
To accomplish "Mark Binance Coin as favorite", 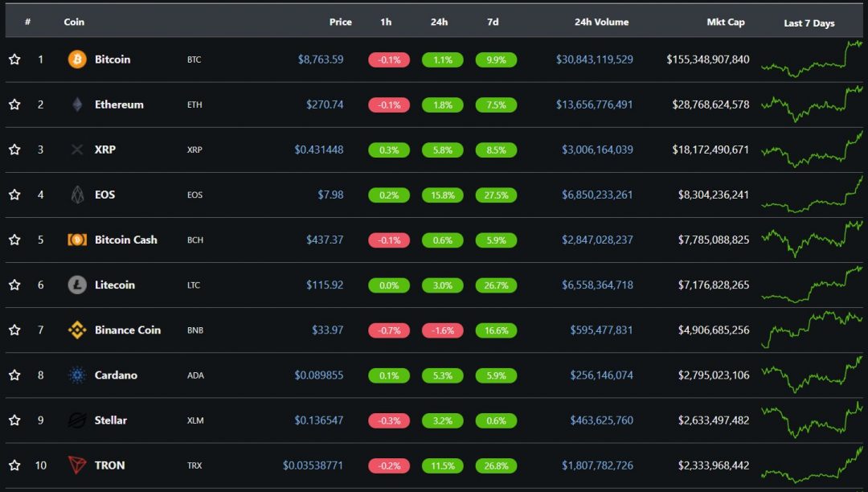I will point(14,330).
